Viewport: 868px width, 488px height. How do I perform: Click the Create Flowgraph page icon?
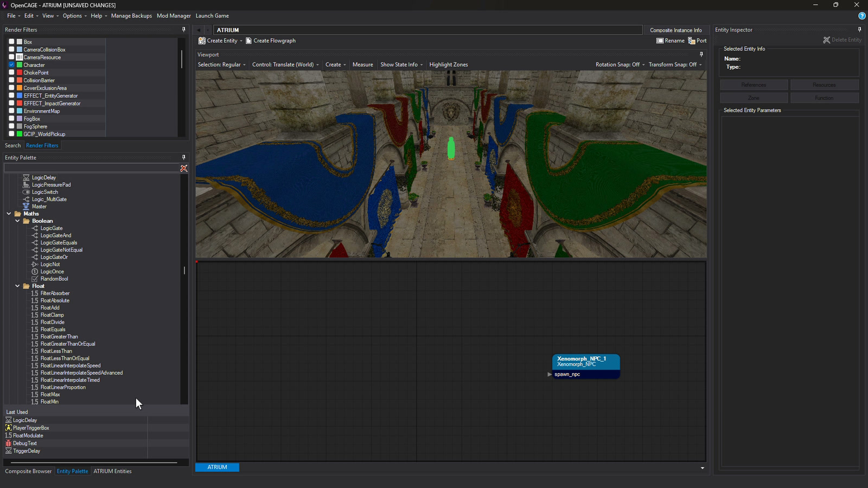point(248,41)
